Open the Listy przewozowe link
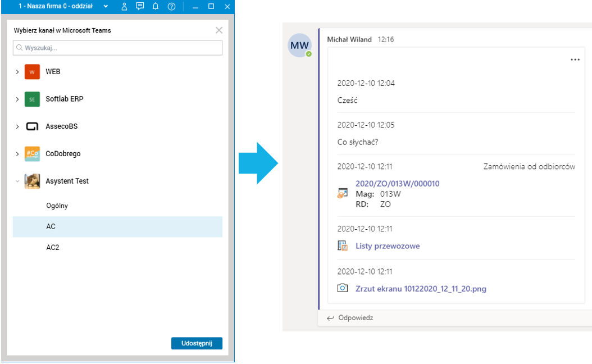The width and height of the screenshot is (592, 364). coord(388,246)
